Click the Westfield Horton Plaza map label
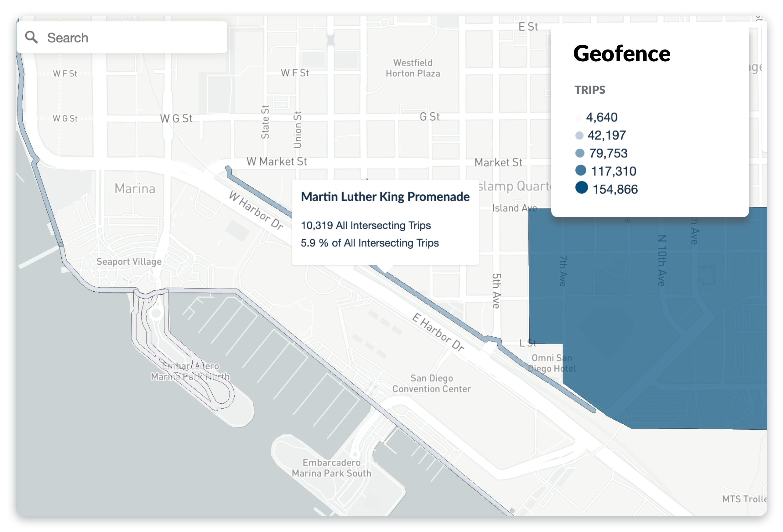The height and width of the screenshot is (532, 783). [x=413, y=68]
